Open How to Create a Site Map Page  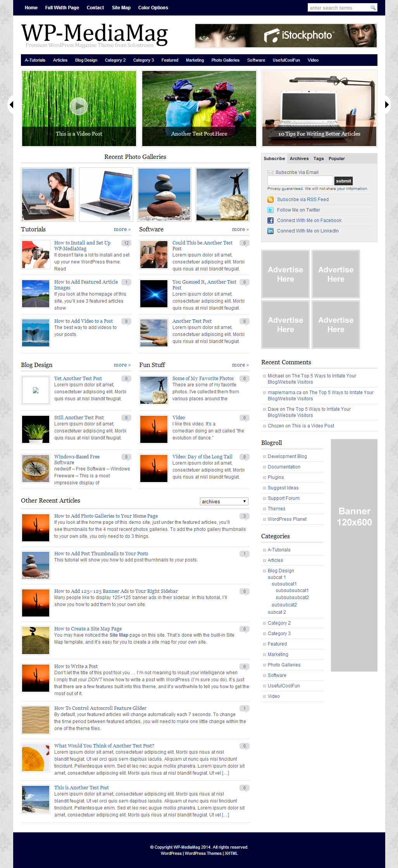coord(88,629)
